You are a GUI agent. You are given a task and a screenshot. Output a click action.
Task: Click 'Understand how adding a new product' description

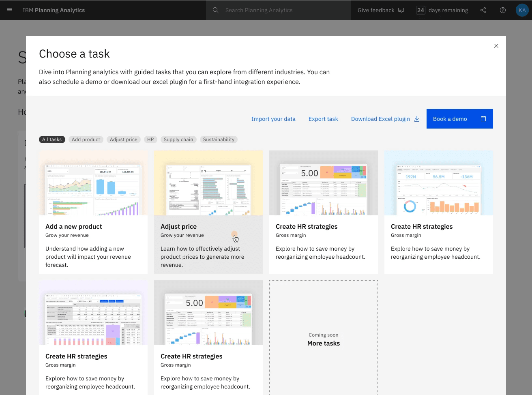tap(88, 257)
